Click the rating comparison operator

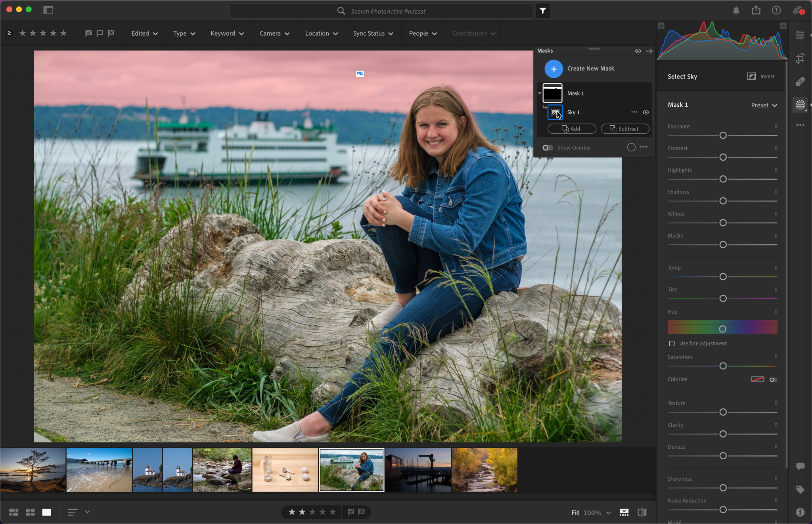[x=9, y=33]
